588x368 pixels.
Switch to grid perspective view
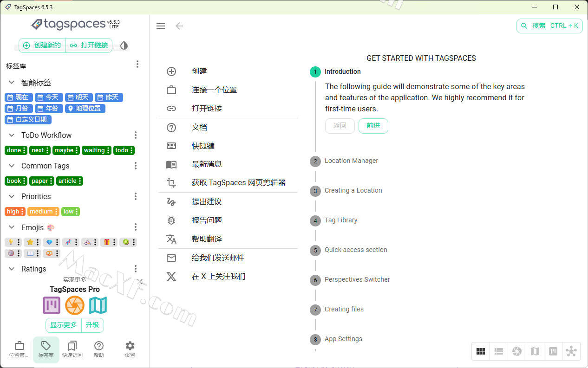(481, 351)
